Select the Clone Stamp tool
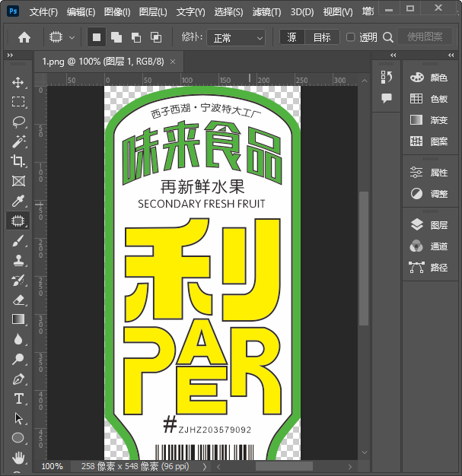Image resolution: width=462 pixels, height=476 pixels. click(18, 261)
